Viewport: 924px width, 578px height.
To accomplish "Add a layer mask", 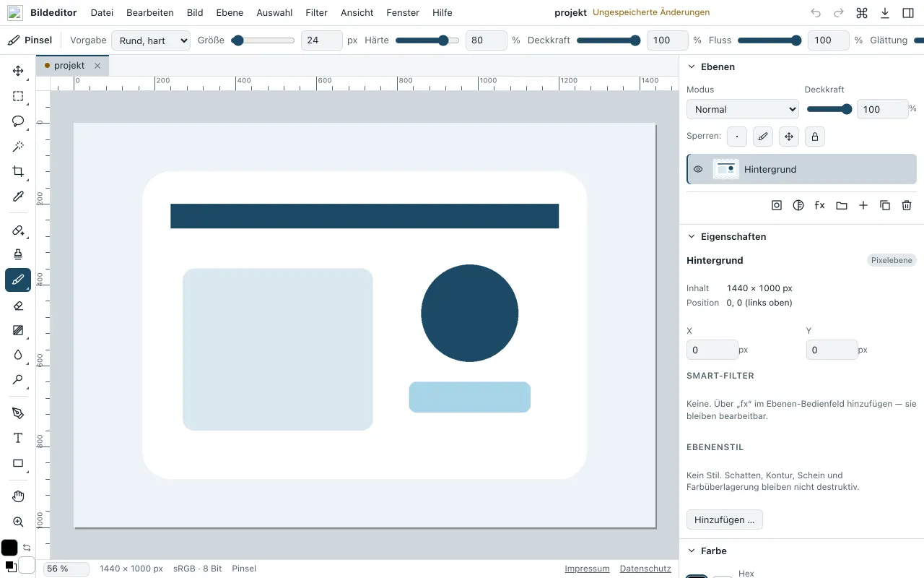I will [x=777, y=205].
